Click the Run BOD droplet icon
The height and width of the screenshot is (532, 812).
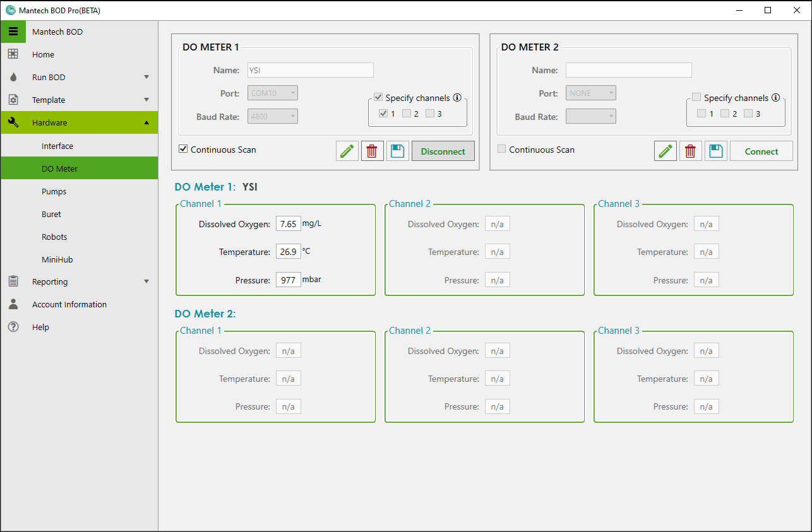(13, 77)
